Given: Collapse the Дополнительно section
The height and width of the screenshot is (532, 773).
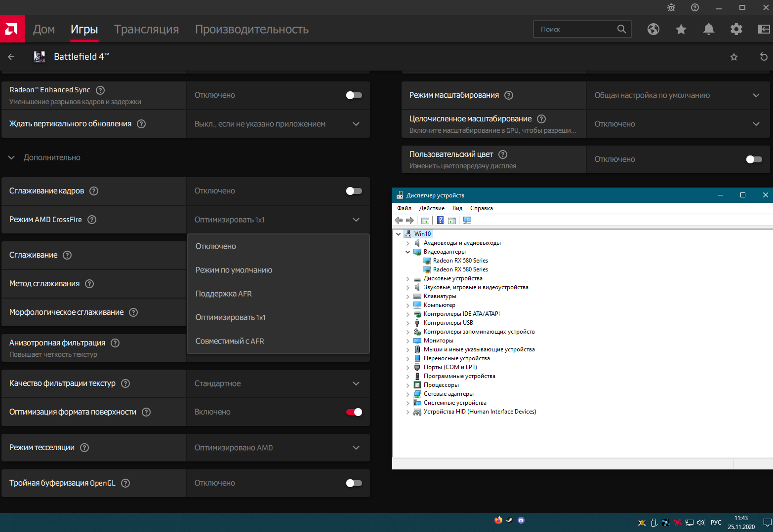Looking at the screenshot, I should (11, 158).
